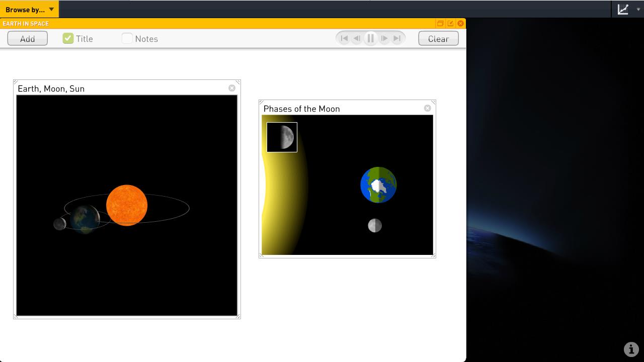This screenshot has height=362, width=644.
Task: Click the Sun in the orbit animation
Action: pyautogui.click(x=127, y=205)
